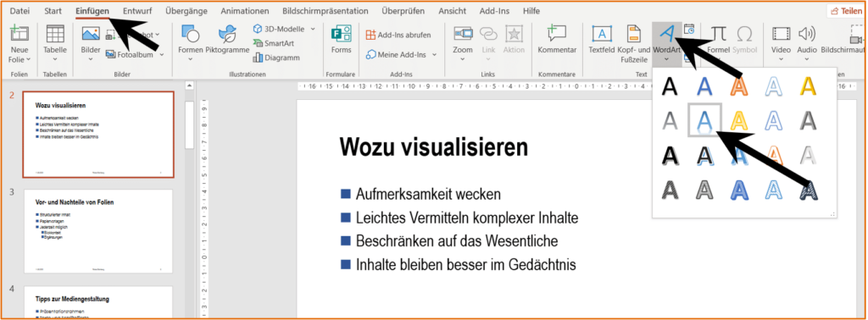The width and height of the screenshot is (868, 320).
Task: Expand the Meine Add-Ins dropdown
Action: [435, 55]
